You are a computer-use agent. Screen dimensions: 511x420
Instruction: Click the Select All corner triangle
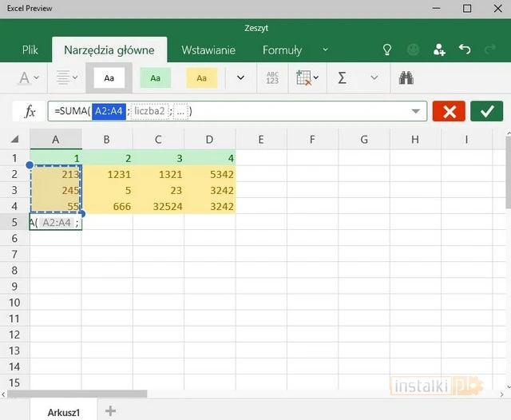(14, 140)
